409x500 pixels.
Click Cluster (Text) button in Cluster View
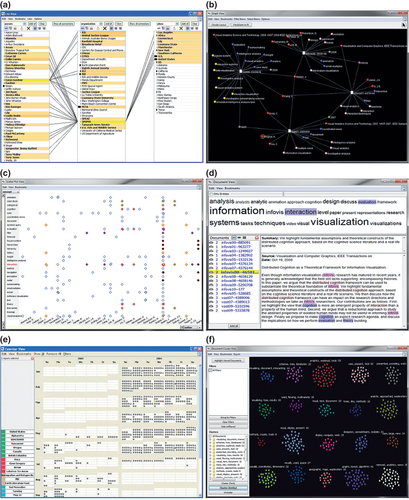pos(228,483)
